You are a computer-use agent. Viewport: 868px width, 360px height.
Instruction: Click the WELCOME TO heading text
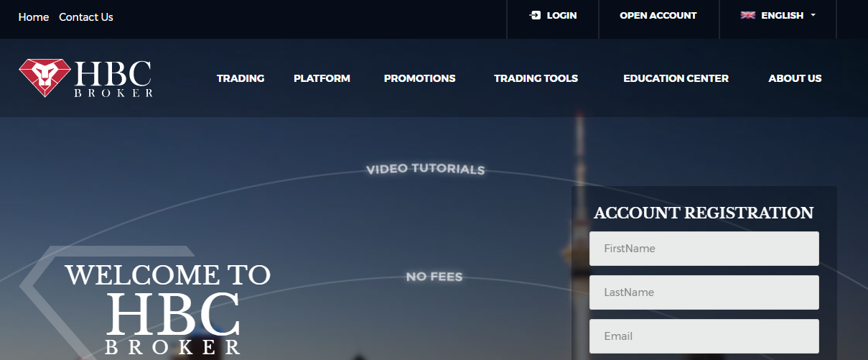(168, 275)
